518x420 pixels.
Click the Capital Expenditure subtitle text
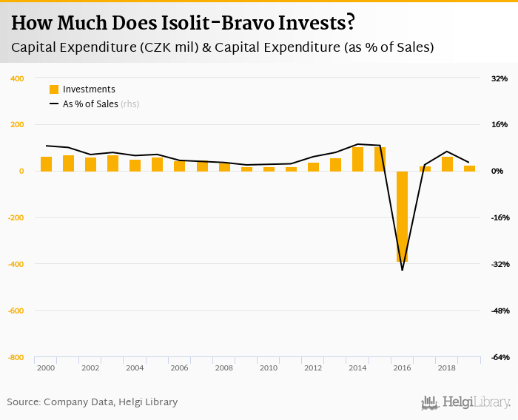pos(222,47)
